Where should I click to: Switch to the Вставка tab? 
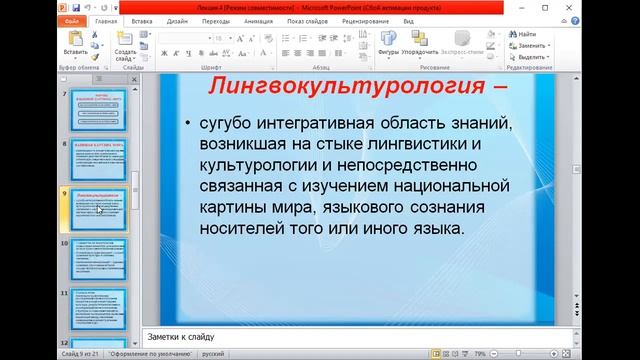(x=142, y=21)
